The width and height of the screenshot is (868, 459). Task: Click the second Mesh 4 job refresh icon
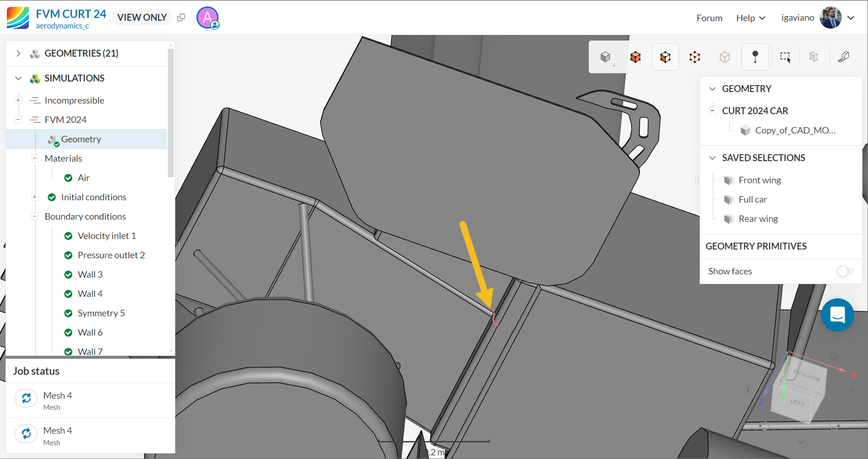point(26,434)
